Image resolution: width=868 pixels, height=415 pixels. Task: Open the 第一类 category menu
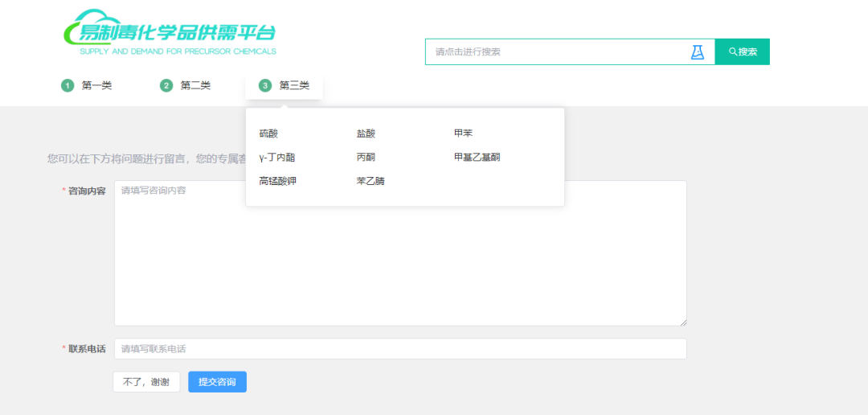96,86
